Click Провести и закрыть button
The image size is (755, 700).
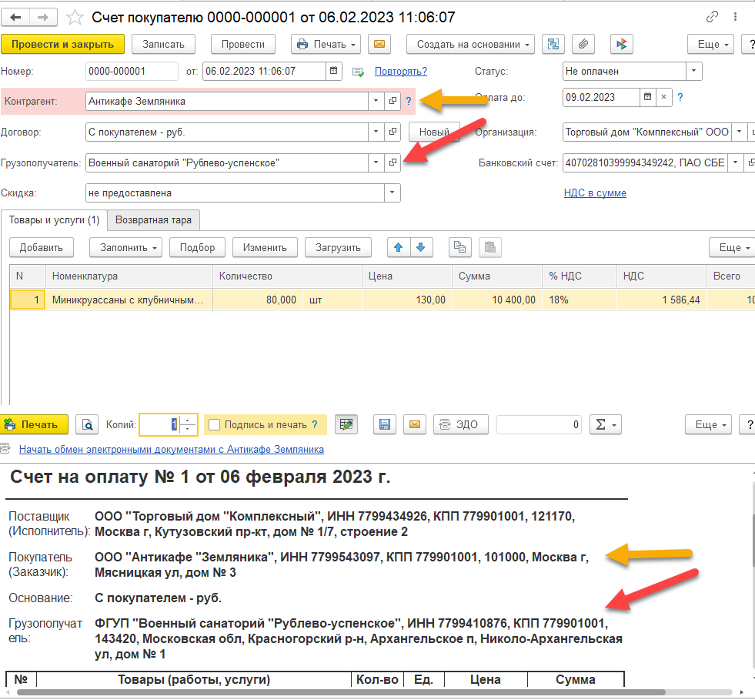click(x=62, y=45)
